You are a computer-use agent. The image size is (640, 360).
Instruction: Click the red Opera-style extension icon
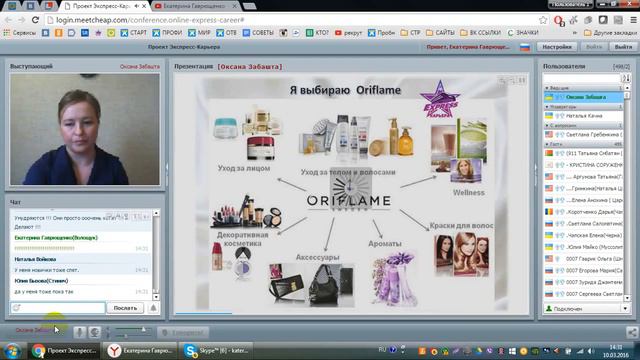point(559,20)
